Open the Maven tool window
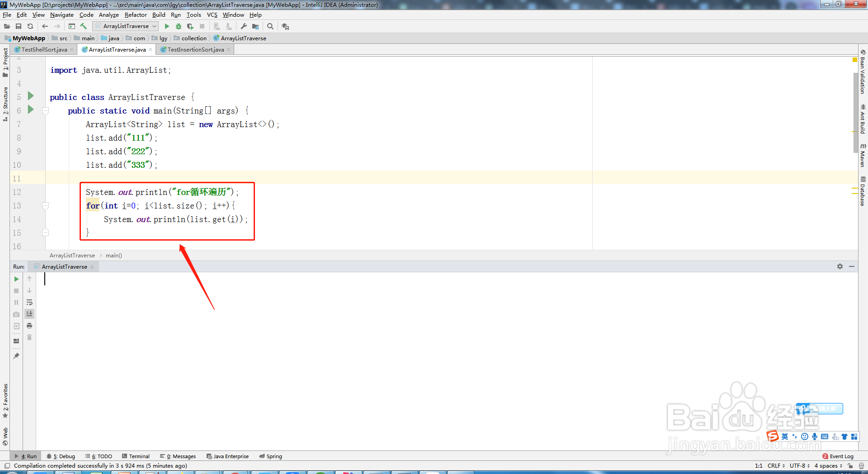This screenshot has width=868, height=474. point(863,155)
